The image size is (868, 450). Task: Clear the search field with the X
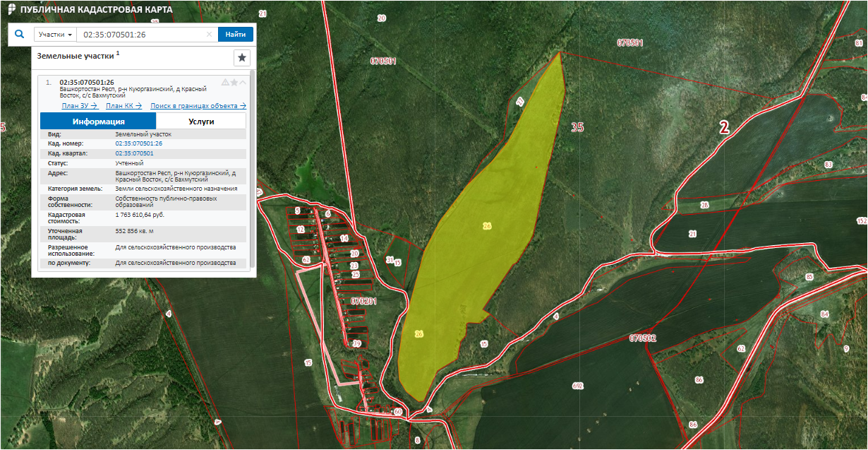(209, 35)
